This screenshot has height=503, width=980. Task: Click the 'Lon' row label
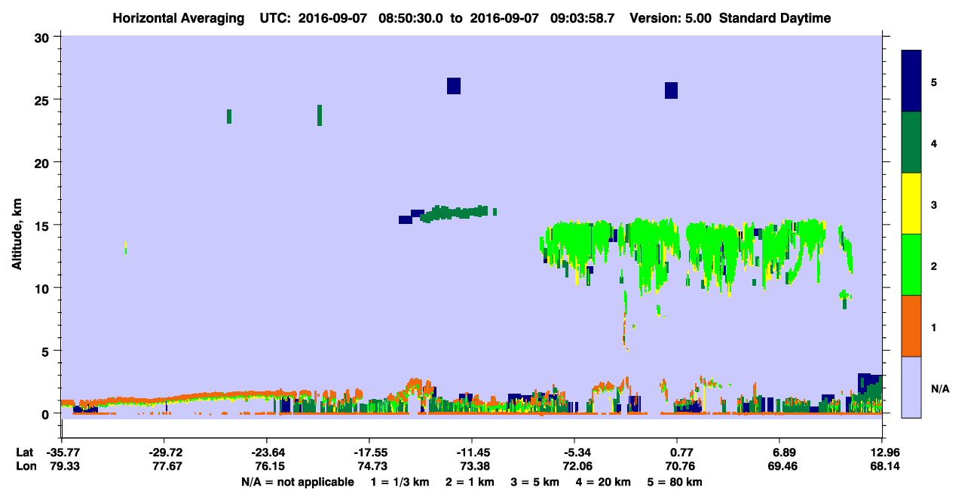[x=25, y=467]
